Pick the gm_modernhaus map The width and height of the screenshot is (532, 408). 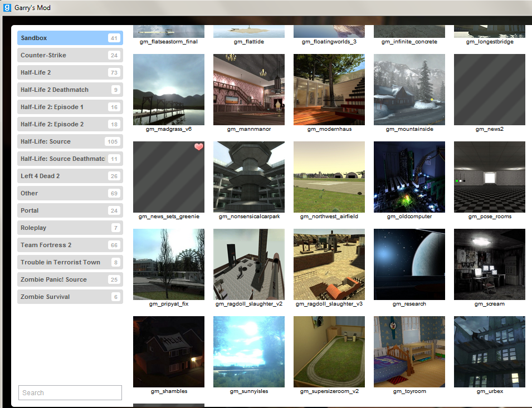[329, 90]
